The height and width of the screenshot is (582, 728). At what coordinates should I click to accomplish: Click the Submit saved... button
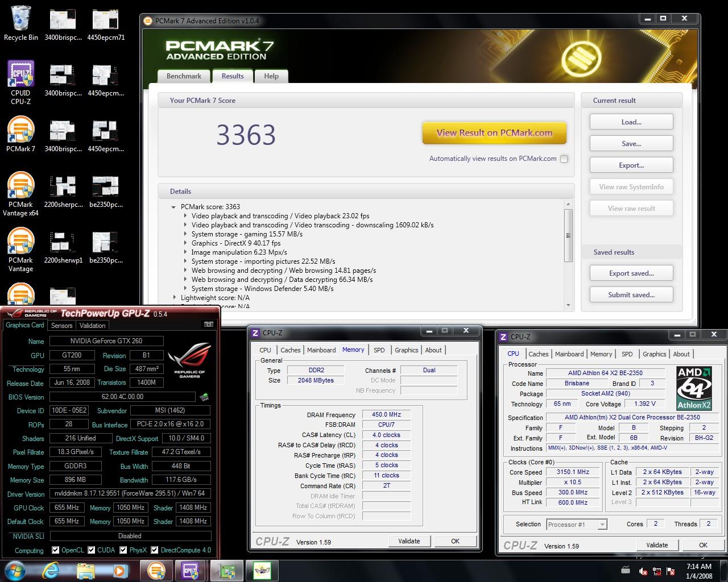[631, 294]
